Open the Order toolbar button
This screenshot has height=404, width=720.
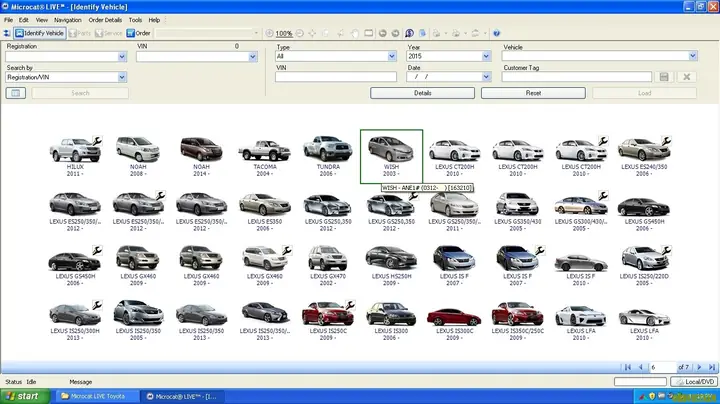pyautogui.click(x=139, y=33)
